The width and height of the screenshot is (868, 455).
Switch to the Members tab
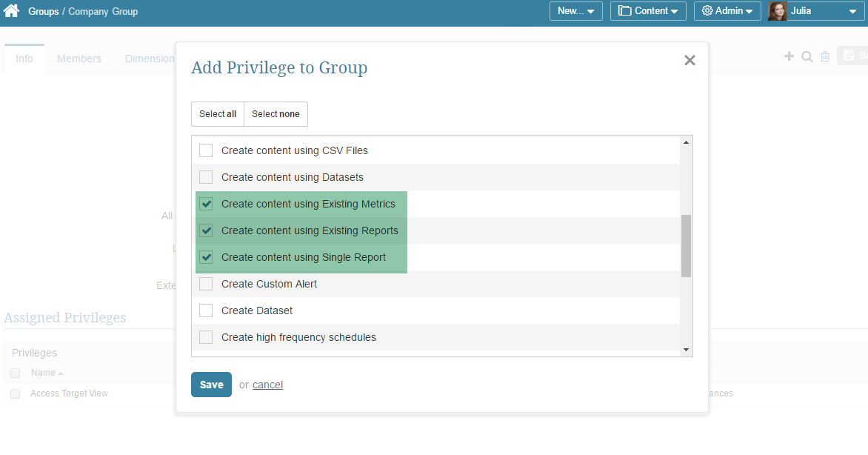(x=79, y=58)
